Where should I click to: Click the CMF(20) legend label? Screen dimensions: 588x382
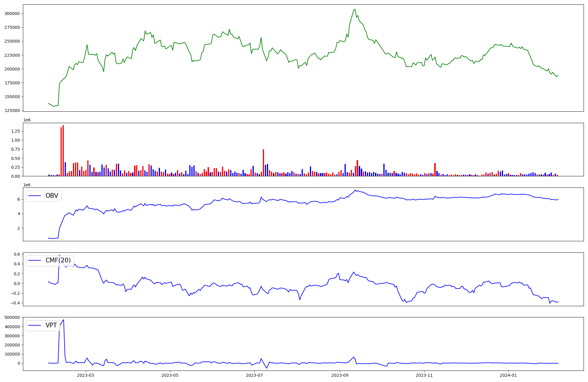coord(58,260)
